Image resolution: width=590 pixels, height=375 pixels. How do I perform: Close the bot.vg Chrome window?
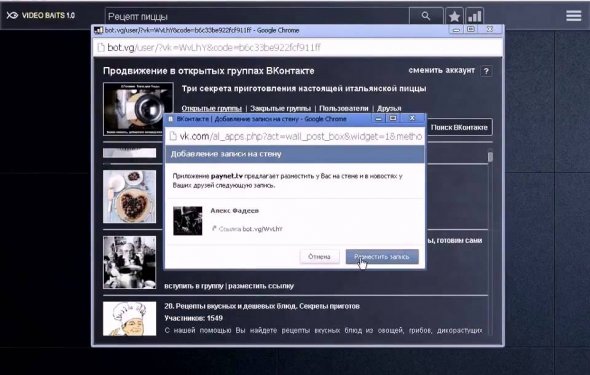click(x=490, y=29)
